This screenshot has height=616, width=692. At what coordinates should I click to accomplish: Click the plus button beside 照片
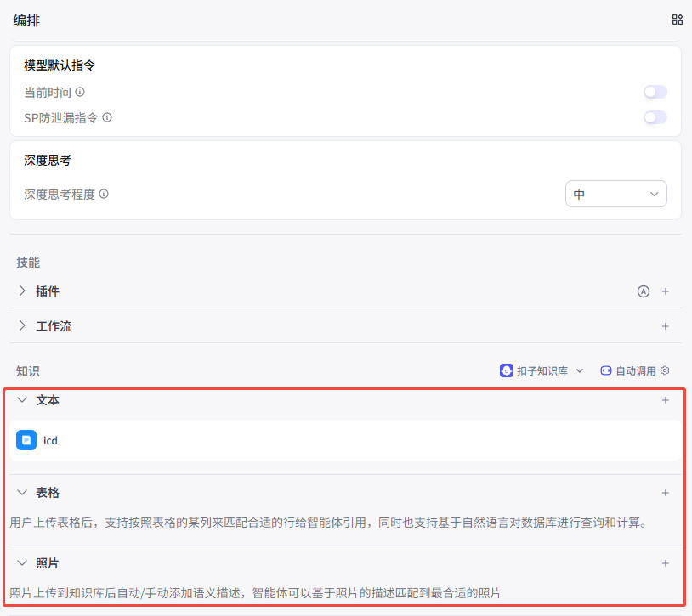click(664, 562)
